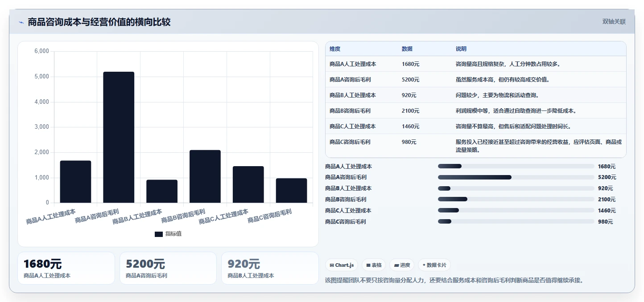Click the 进度 tag
The height and width of the screenshot is (302, 644).
(402, 265)
